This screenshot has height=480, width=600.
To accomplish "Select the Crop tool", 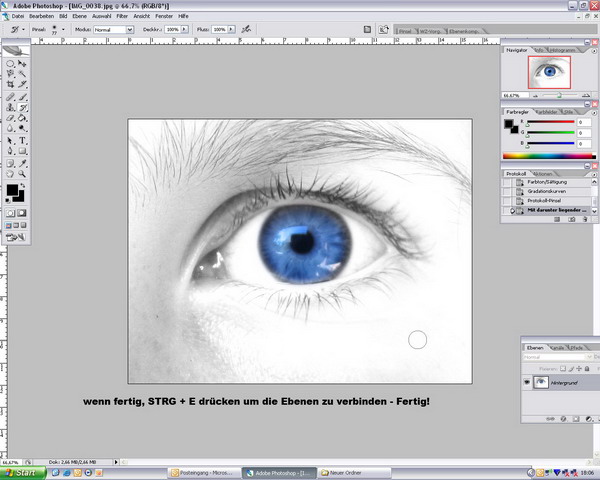I will pos(10,84).
